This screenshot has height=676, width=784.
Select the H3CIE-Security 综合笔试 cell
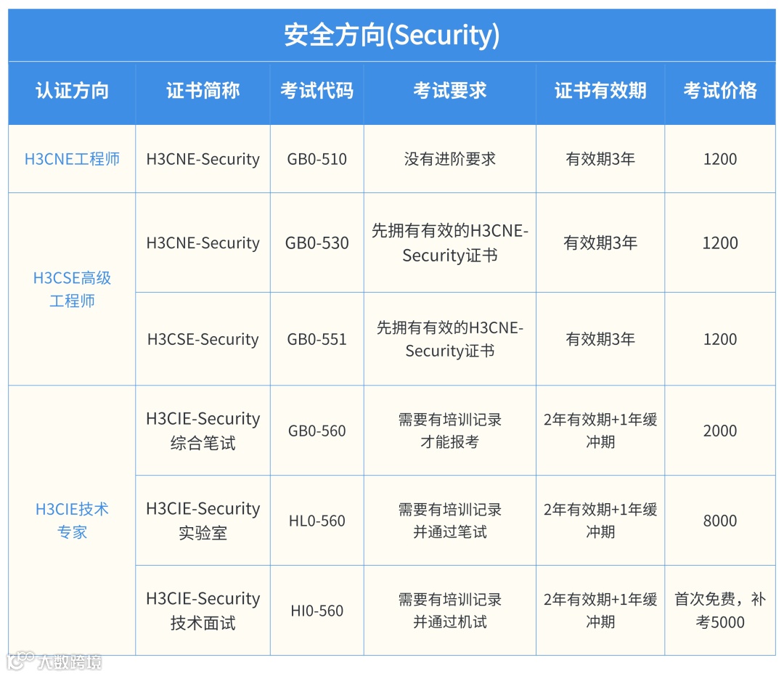pyautogui.click(x=203, y=431)
